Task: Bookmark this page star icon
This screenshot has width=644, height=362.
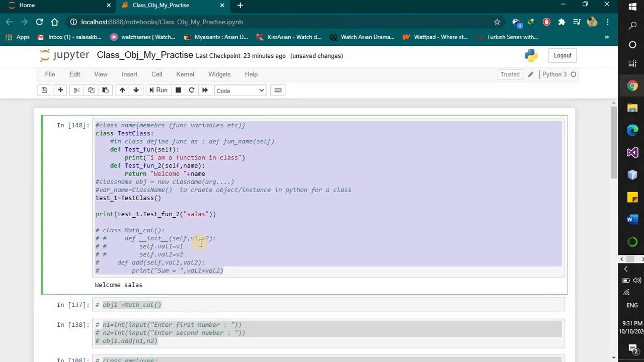Action: (x=497, y=22)
